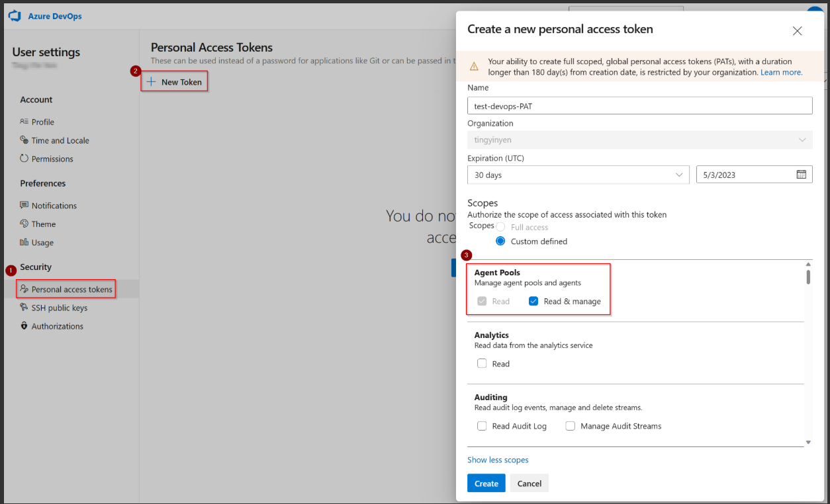Open the calendar date picker icon
The height and width of the screenshot is (504, 830).
(802, 175)
